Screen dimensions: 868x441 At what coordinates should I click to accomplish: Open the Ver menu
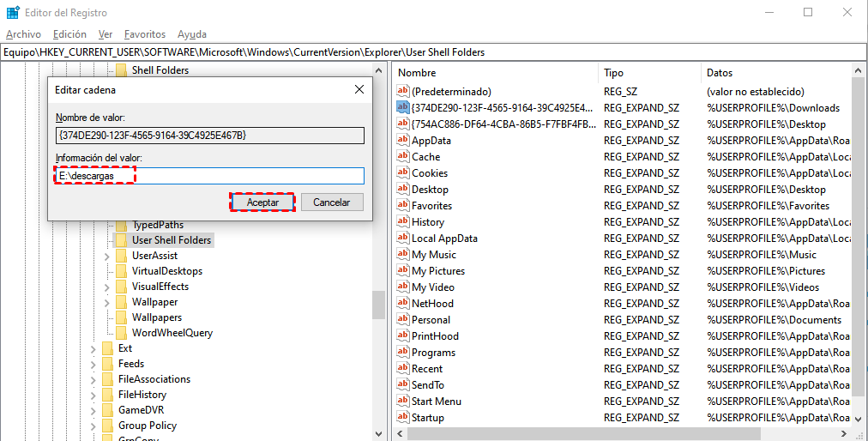[105, 34]
